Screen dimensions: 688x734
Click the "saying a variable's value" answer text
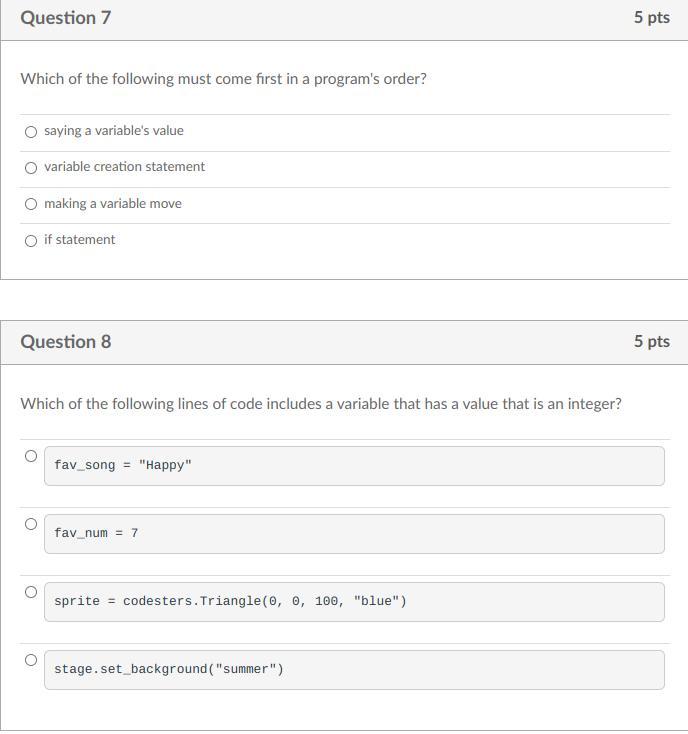(x=114, y=131)
